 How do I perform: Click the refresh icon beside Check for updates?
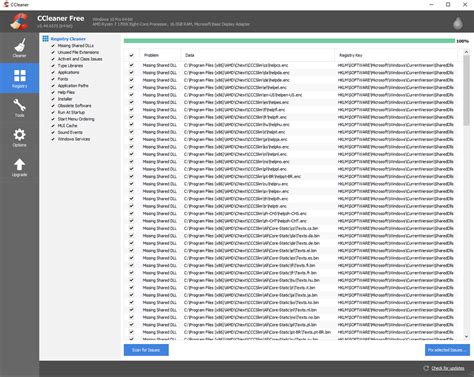click(426, 368)
